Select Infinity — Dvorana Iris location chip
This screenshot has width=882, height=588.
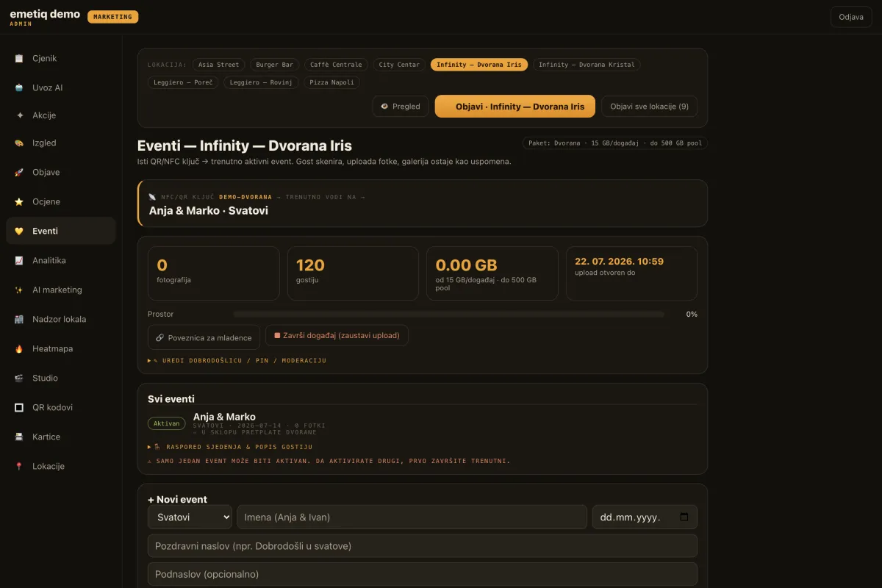click(479, 65)
